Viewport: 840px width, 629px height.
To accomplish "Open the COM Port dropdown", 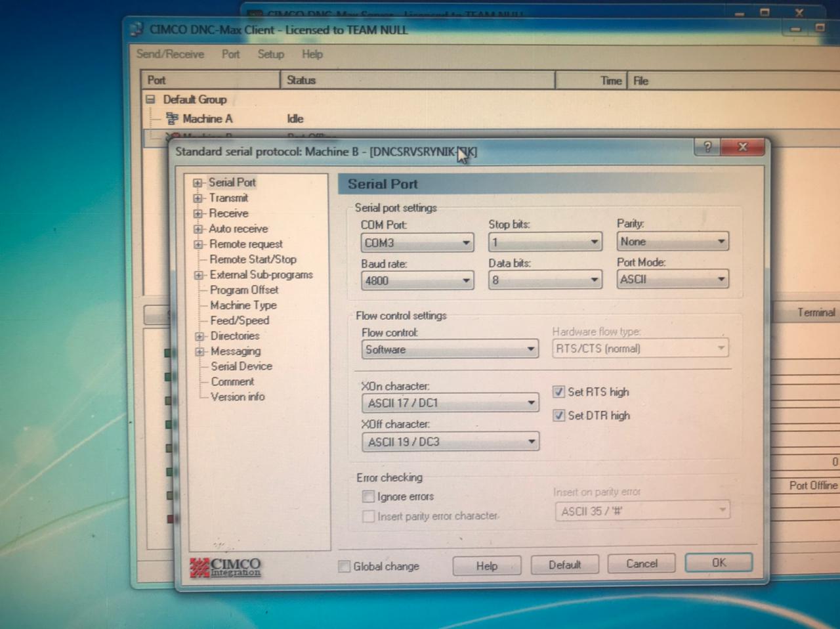I will 417,243.
